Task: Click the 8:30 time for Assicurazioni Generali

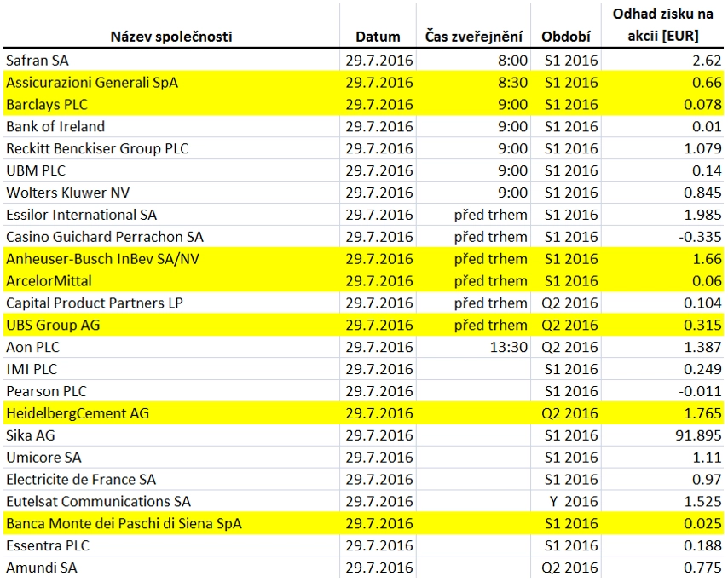Action: [x=512, y=82]
